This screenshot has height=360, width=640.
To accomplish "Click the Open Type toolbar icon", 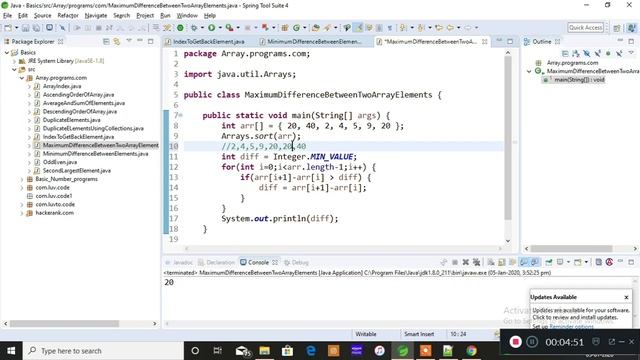I will (316, 28).
